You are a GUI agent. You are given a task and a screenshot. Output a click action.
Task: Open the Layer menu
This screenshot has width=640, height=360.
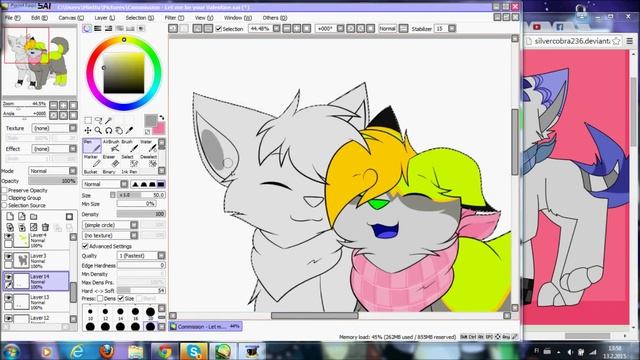point(104,18)
